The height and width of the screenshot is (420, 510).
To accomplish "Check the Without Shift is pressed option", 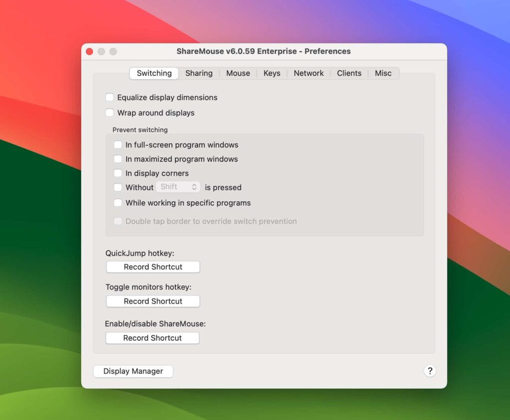I will coord(118,187).
